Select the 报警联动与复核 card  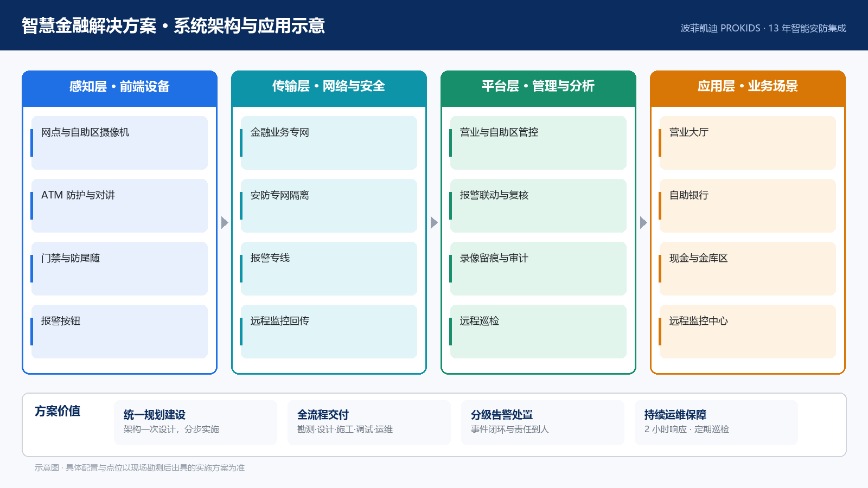(538, 206)
